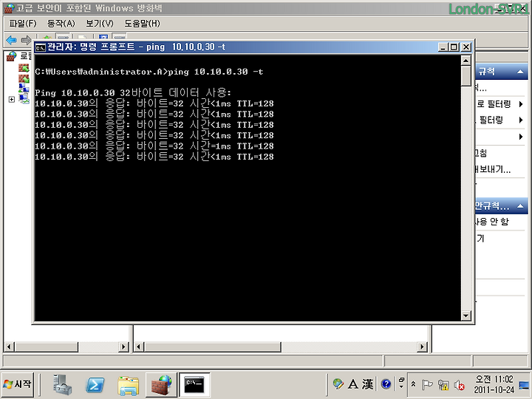The height and width of the screenshot is (399, 532).
Task: Click the center pane horizontal scrollbar thumb
Action: tap(213, 347)
